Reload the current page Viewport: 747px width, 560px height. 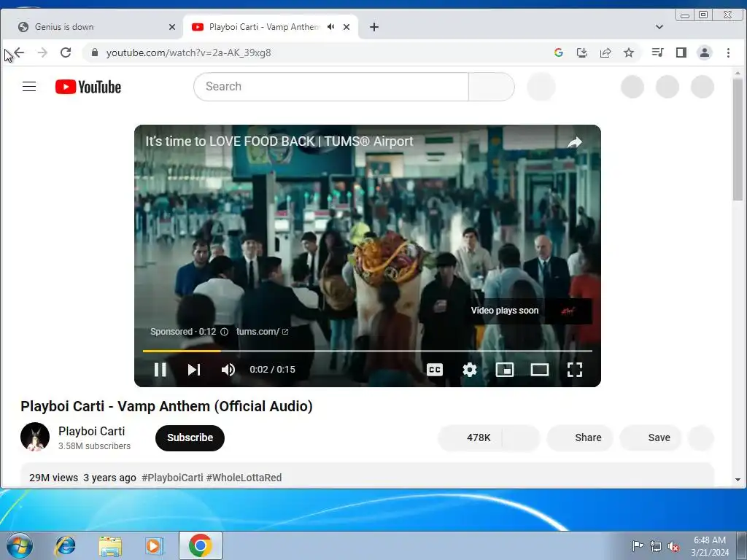click(66, 52)
